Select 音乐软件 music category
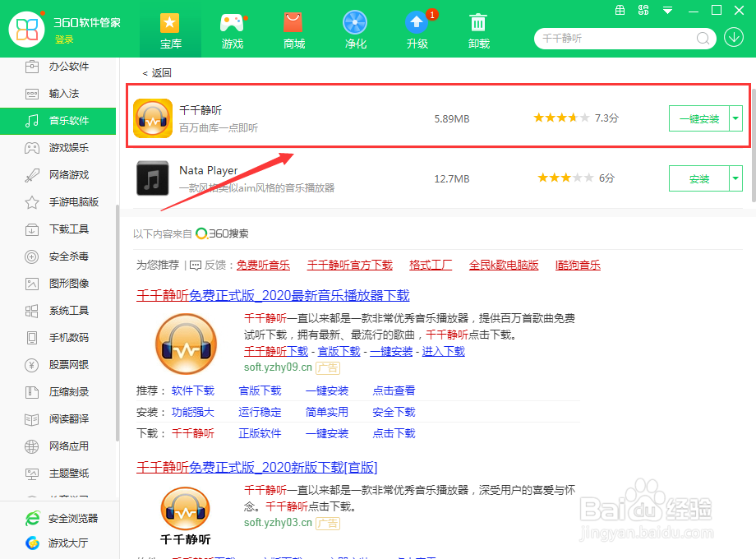Viewport: 756px width, 559px height. (58, 121)
